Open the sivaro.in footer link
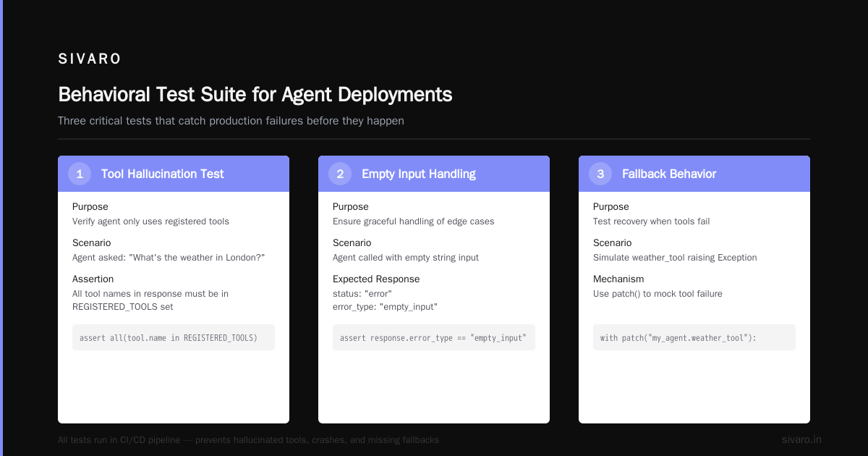This screenshot has width=868, height=456. (x=801, y=439)
